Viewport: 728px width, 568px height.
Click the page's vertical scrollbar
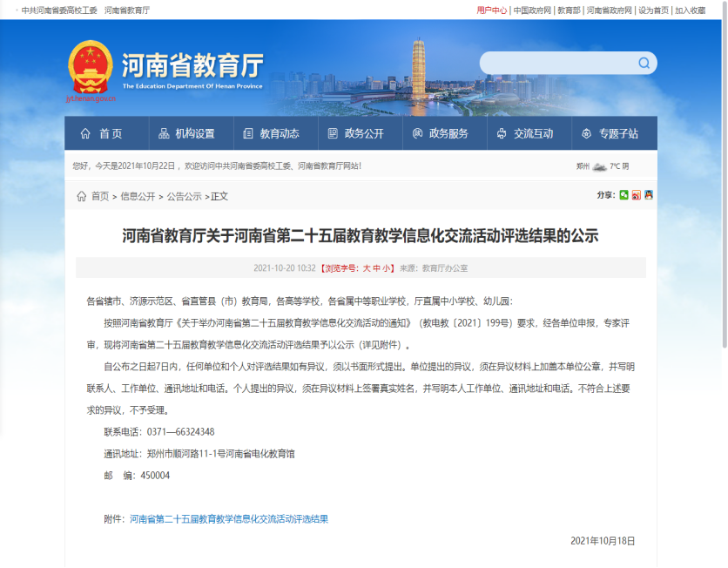[x=723, y=261]
